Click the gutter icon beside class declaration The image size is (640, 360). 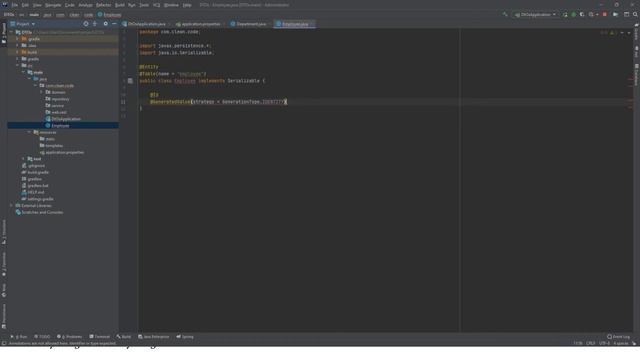pos(130,81)
